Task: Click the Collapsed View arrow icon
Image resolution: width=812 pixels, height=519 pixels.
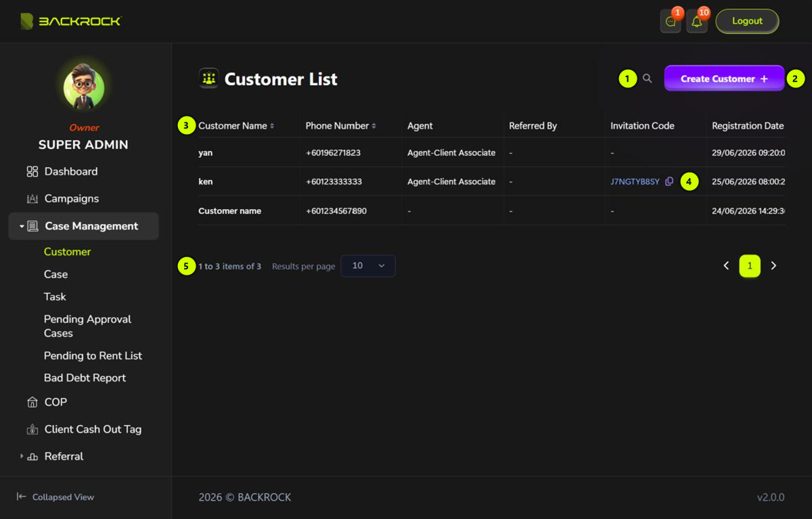Action: (x=22, y=497)
